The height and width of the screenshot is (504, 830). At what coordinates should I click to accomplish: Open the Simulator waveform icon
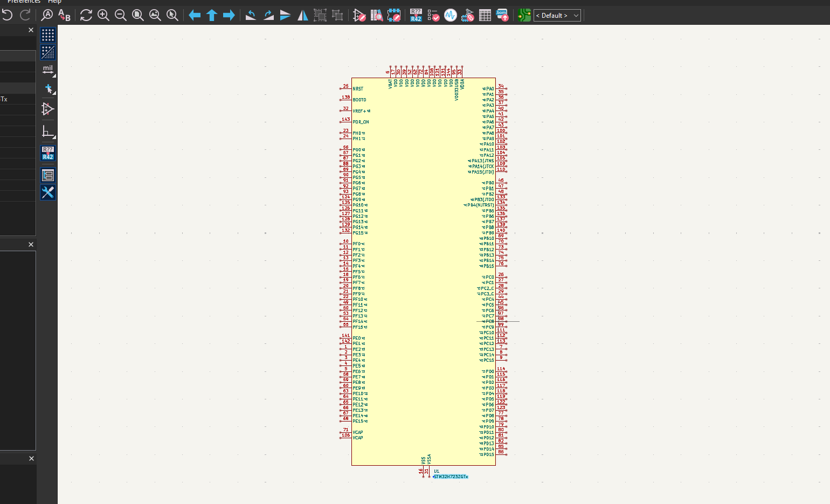[451, 15]
